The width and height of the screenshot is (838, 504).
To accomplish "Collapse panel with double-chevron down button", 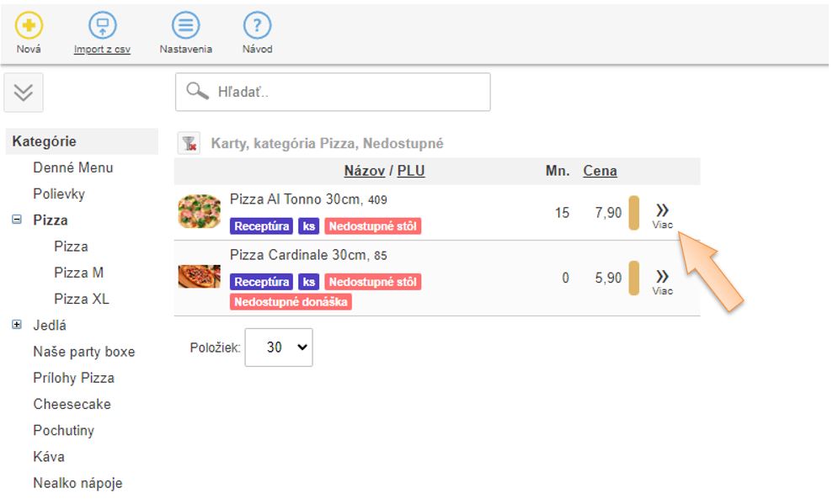I will pos(24,93).
